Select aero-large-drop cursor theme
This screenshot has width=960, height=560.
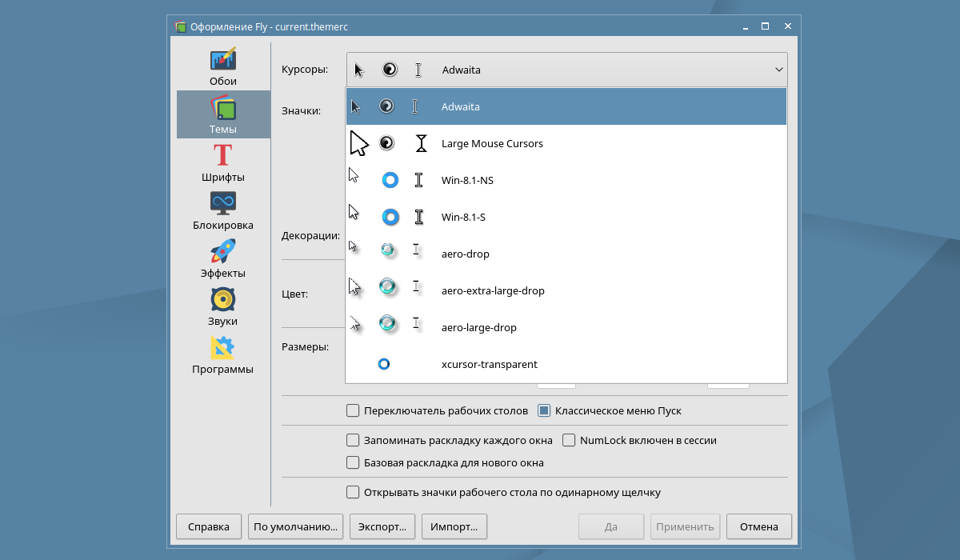566,327
